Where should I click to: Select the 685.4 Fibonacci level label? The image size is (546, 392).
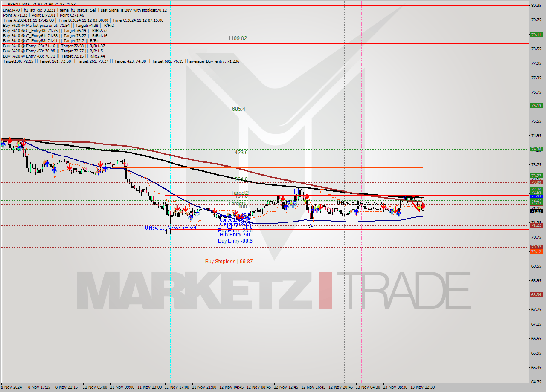[238, 109]
